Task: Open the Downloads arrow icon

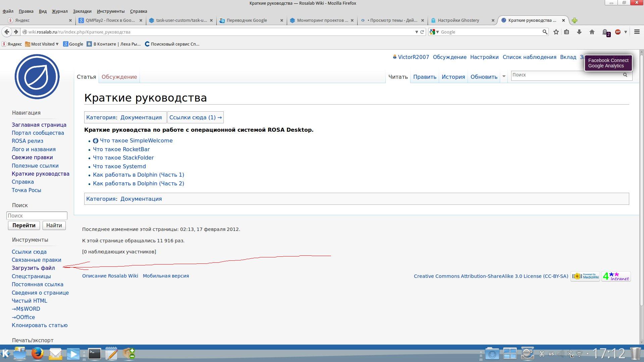Action: pos(579,32)
